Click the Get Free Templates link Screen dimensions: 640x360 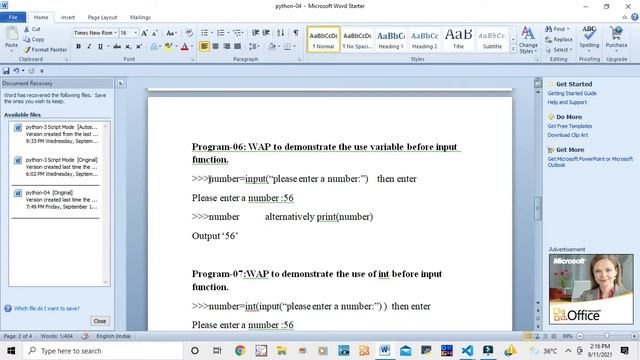click(569, 126)
